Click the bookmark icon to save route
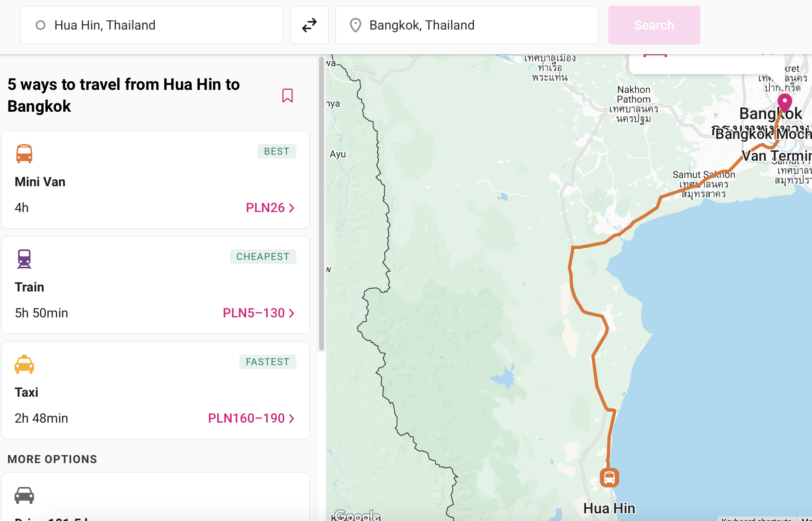The image size is (812, 521). click(288, 96)
